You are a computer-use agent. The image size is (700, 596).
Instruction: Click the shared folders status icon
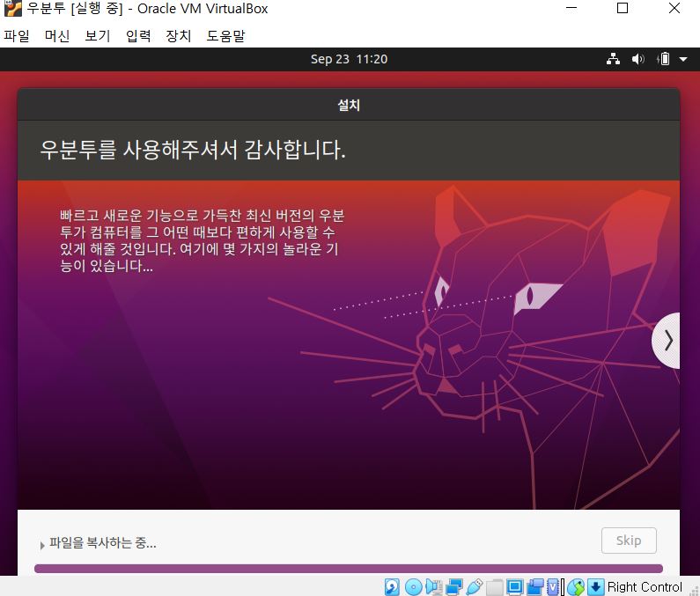click(x=494, y=586)
